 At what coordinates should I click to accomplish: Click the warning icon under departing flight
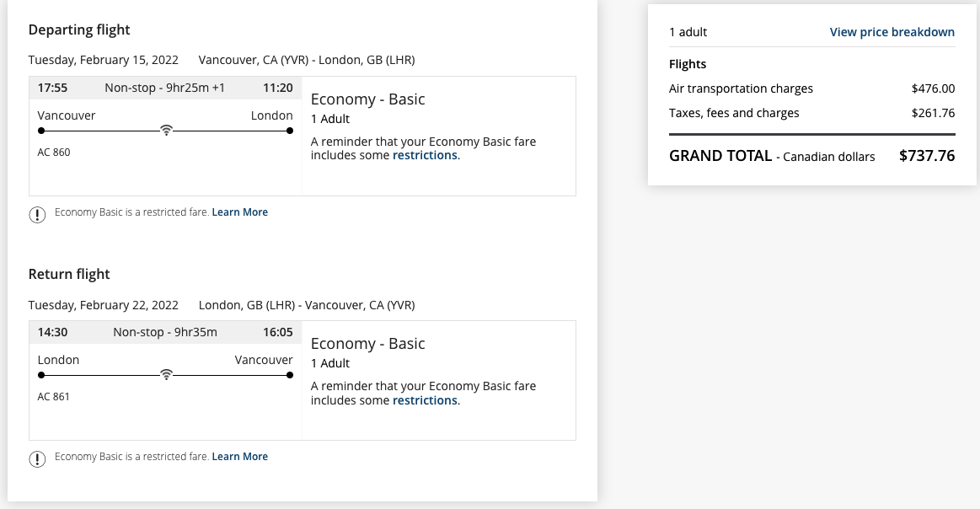pyautogui.click(x=37, y=214)
